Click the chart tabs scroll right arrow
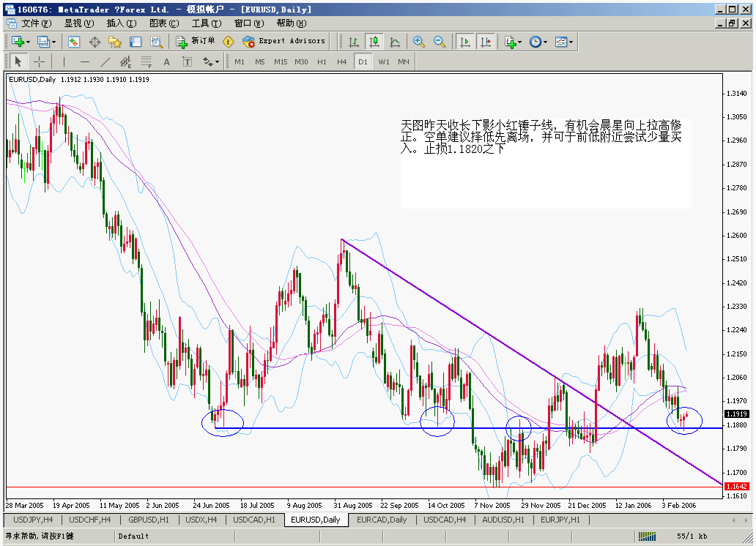756x546 pixels. tap(746, 520)
